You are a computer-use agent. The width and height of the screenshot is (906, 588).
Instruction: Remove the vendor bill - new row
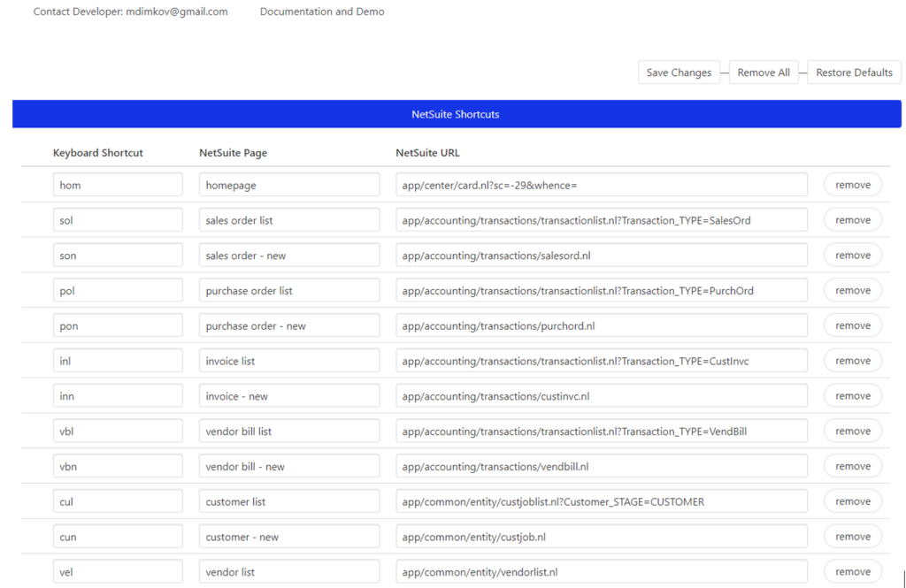tap(853, 466)
